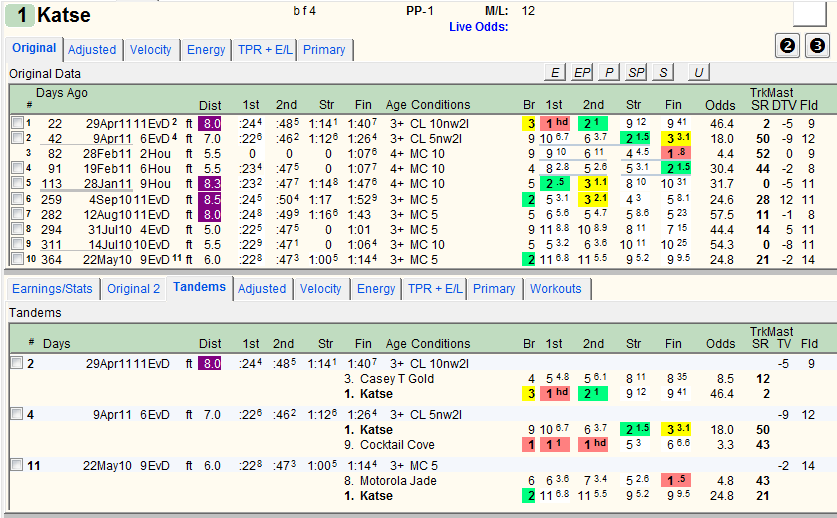
Task: Open the lower Velocity tab
Action: click(x=320, y=289)
